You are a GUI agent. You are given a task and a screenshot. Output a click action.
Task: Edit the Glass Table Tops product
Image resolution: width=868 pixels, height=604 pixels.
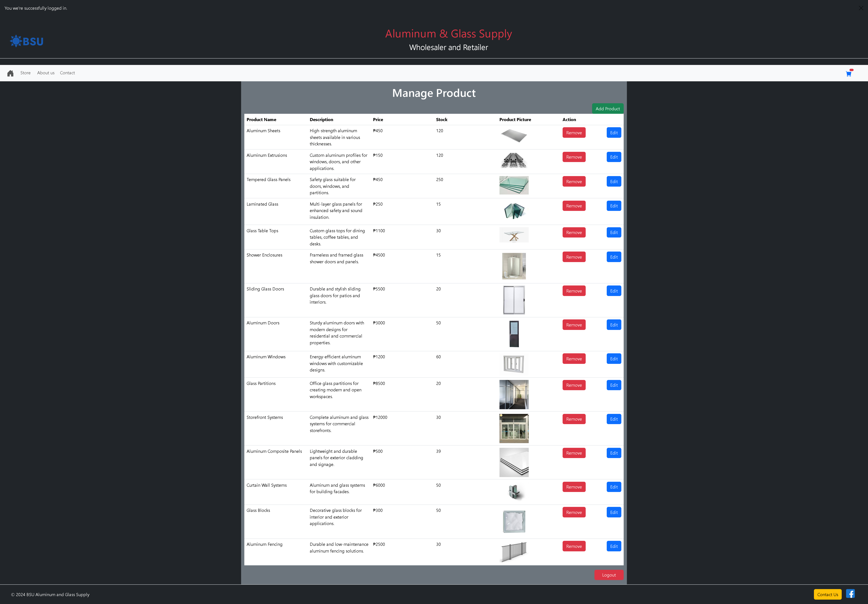[614, 232]
